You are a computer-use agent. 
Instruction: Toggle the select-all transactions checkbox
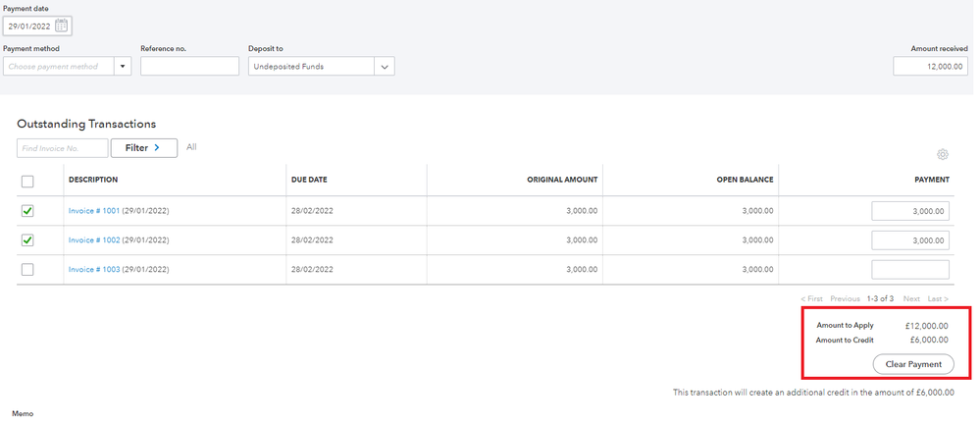click(x=27, y=181)
